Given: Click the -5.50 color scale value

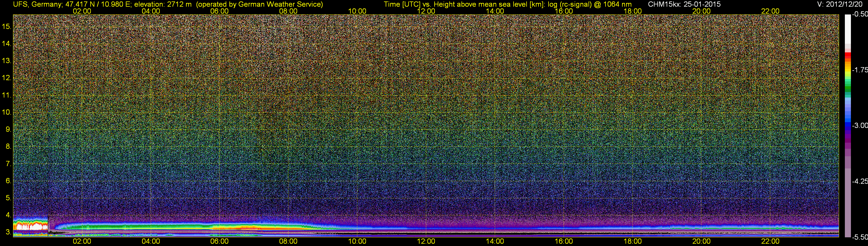Looking at the screenshot, I should coord(860,237).
